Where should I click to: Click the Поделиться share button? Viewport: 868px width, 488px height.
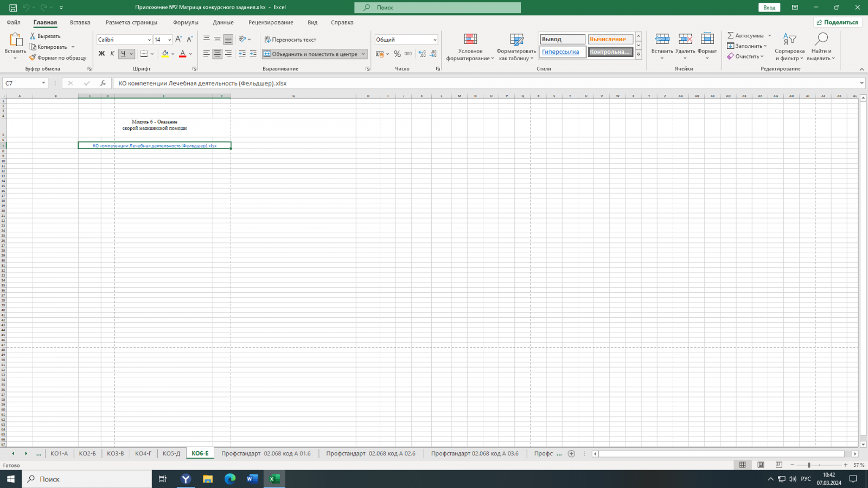pos(838,23)
